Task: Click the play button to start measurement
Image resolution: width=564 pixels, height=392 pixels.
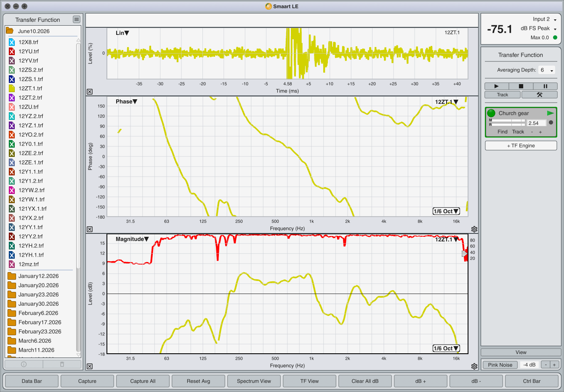Action: coord(496,86)
